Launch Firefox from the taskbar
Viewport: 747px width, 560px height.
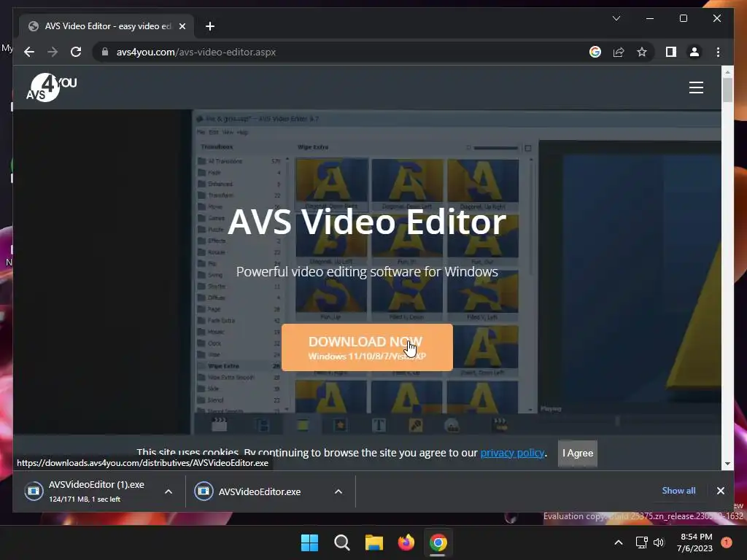(x=406, y=542)
